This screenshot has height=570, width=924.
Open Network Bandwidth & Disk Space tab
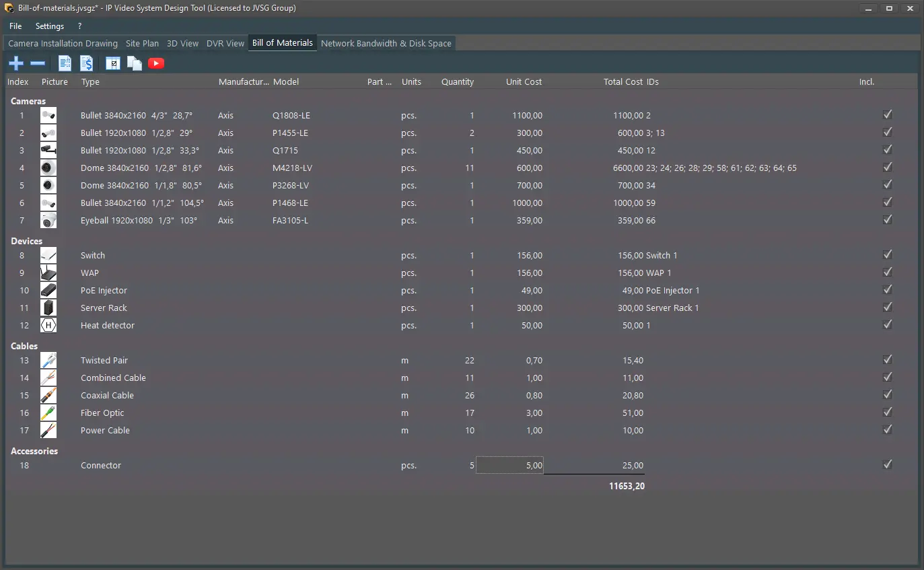tap(386, 44)
